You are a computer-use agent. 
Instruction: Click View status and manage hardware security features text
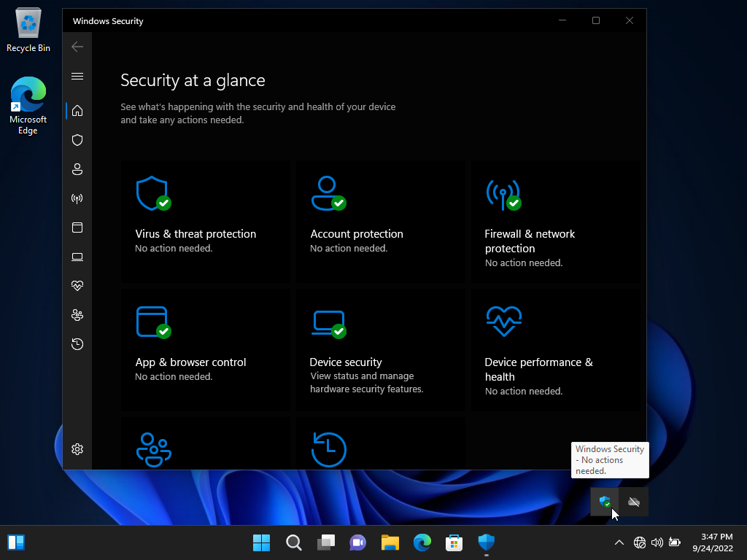tap(367, 382)
